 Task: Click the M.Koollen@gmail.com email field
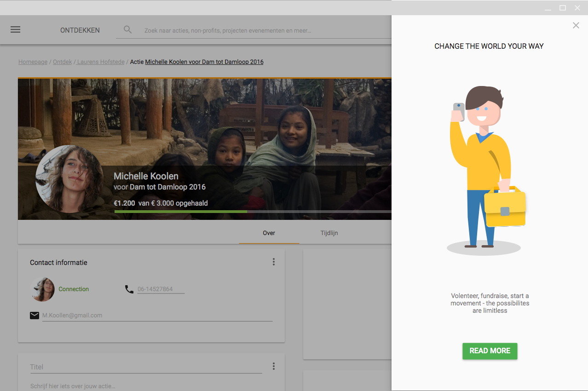click(x=157, y=316)
